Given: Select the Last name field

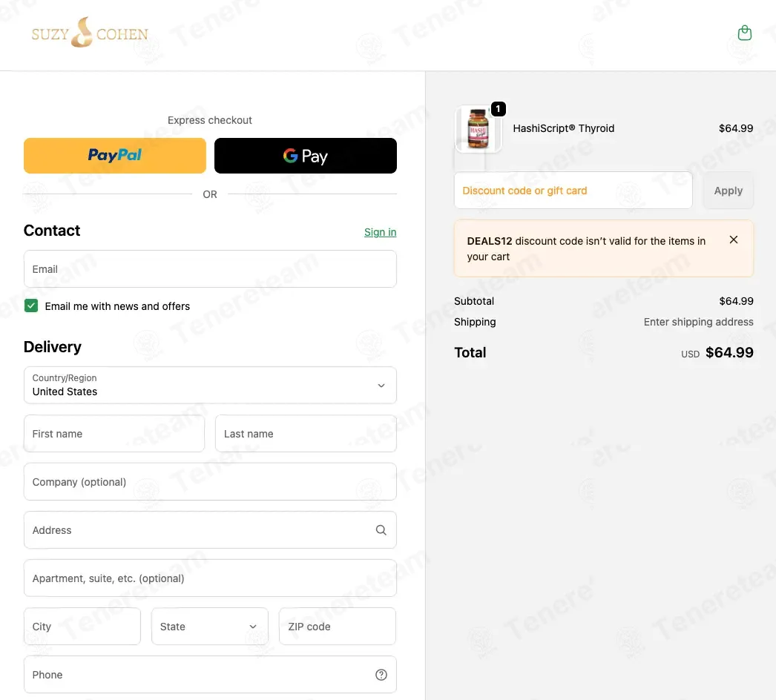Looking at the screenshot, I should [x=306, y=433].
